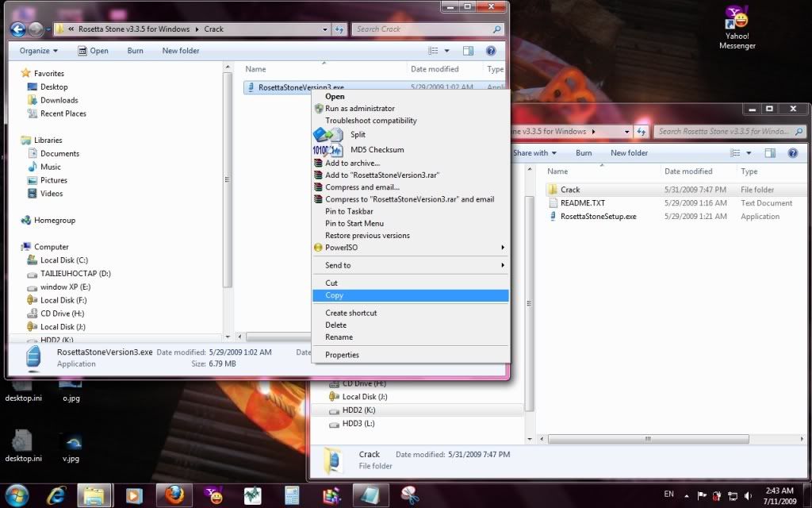Open Help in the Crack window
Screen dimensions: 812x508
(x=491, y=50)
